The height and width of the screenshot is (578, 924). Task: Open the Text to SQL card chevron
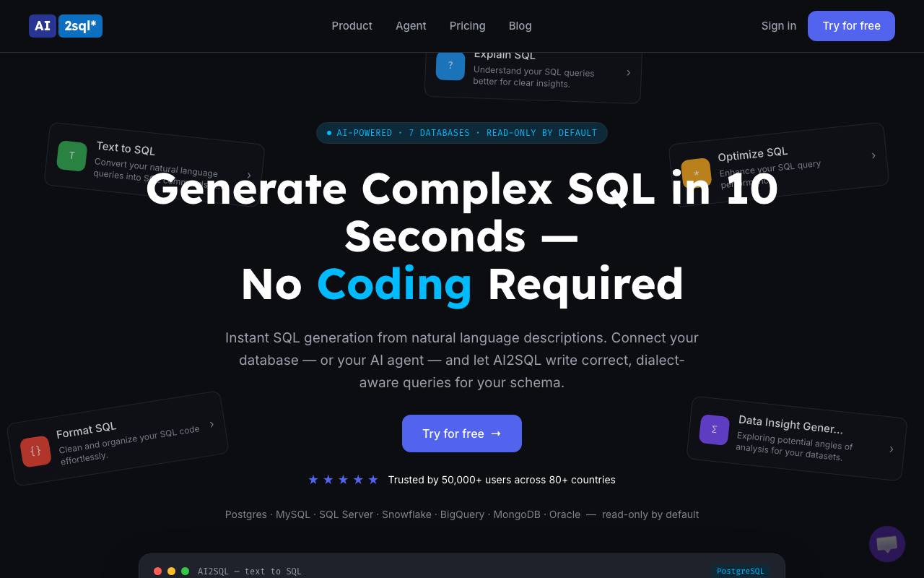(x=249, y=175)
